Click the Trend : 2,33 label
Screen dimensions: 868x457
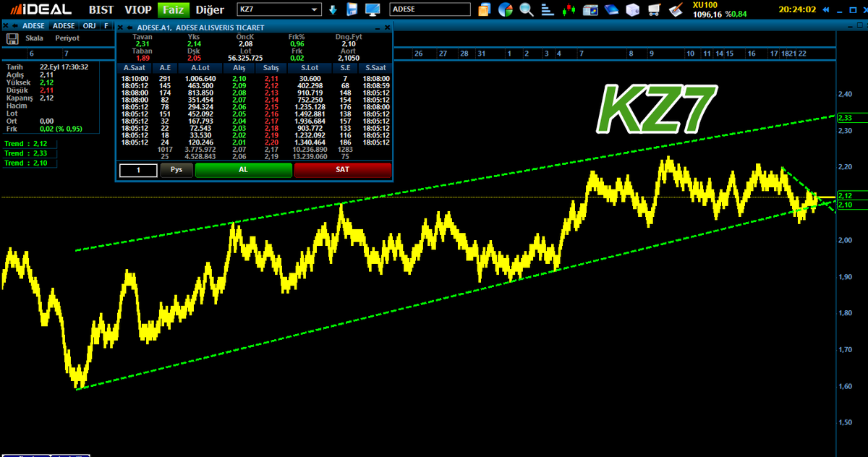point(26,153)
